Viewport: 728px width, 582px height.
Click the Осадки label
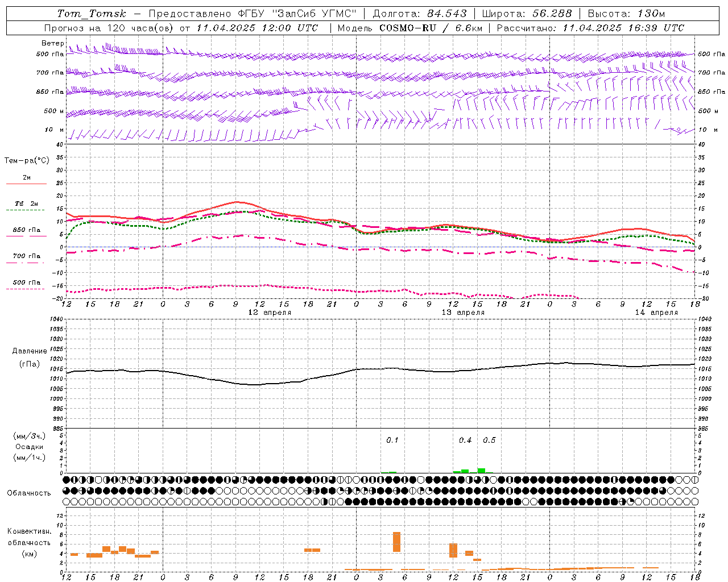(x=30, y=447)
